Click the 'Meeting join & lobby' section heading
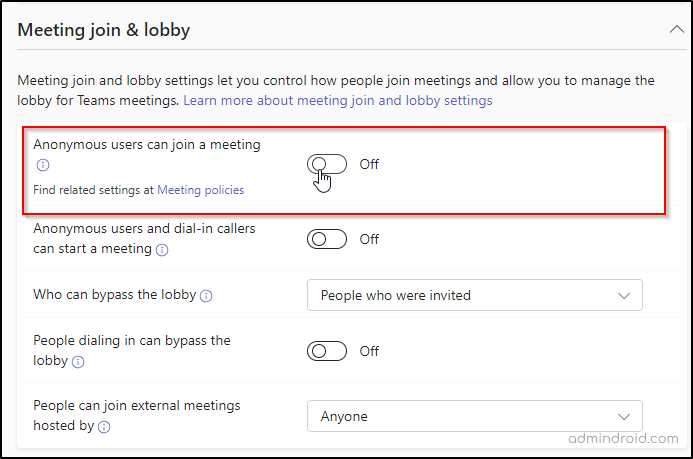The image size is (693, 459). pyautogui.click(x=104, y=30)
